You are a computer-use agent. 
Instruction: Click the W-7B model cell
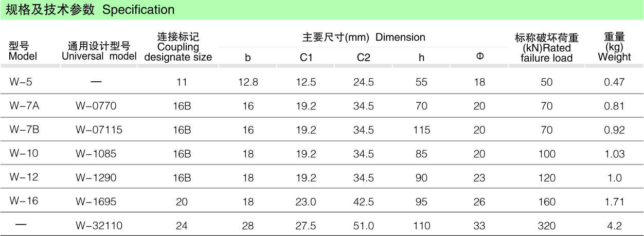[x=24, y=130]
